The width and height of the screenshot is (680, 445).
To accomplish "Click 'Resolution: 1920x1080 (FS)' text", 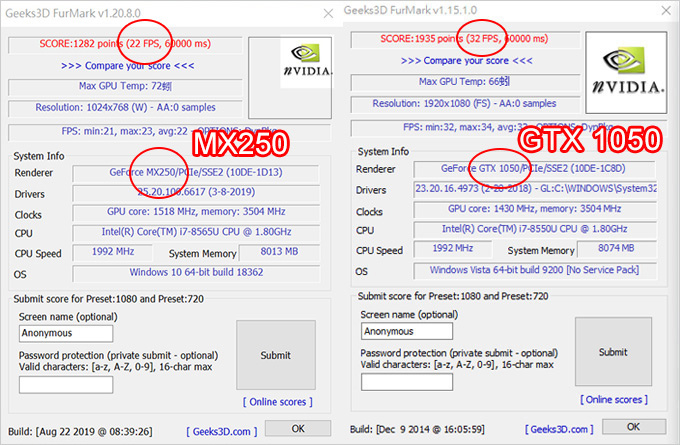I will (464, 103).
